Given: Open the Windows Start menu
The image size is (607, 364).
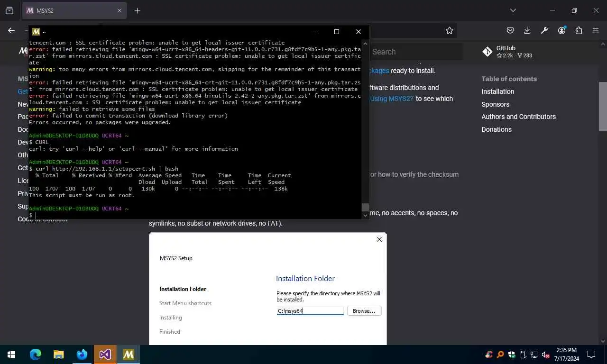Looking at the screenshot, I should [11, 355].
